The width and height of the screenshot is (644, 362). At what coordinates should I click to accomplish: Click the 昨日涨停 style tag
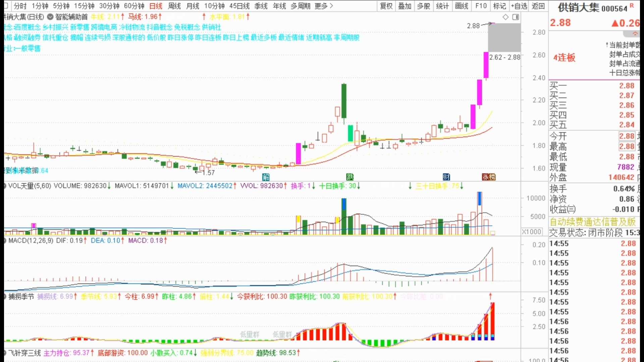(x=180, y=38)
